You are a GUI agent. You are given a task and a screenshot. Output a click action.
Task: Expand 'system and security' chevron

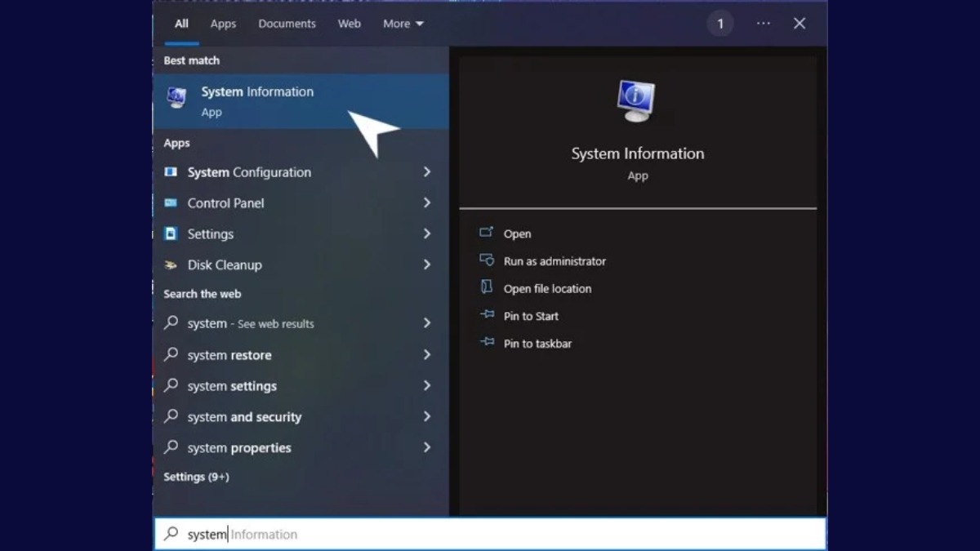[x=426, y=416]
